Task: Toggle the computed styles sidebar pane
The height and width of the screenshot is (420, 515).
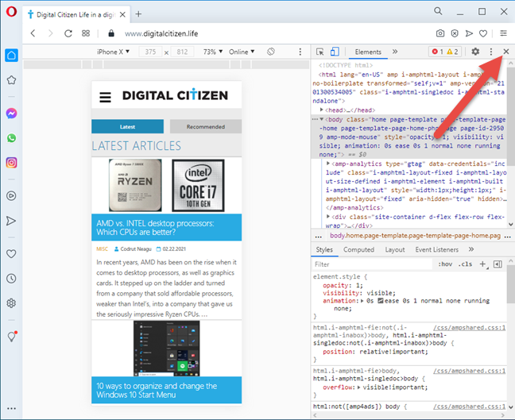Action: coord(498,264)
